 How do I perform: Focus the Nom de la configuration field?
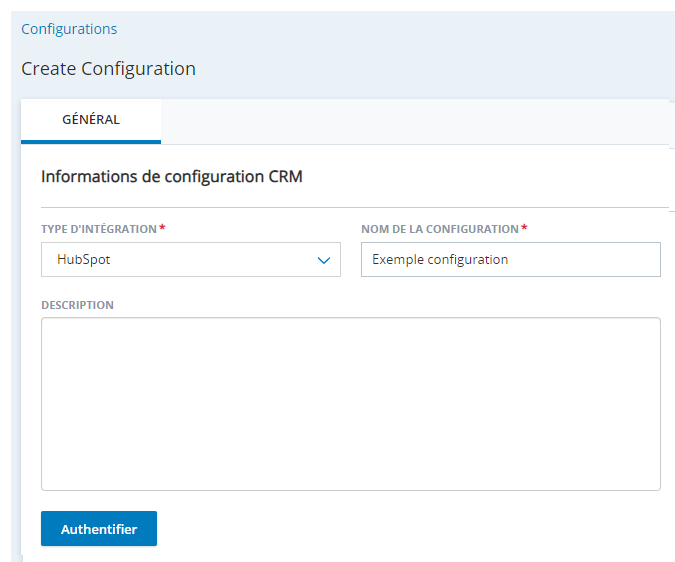tap(511, 259)
